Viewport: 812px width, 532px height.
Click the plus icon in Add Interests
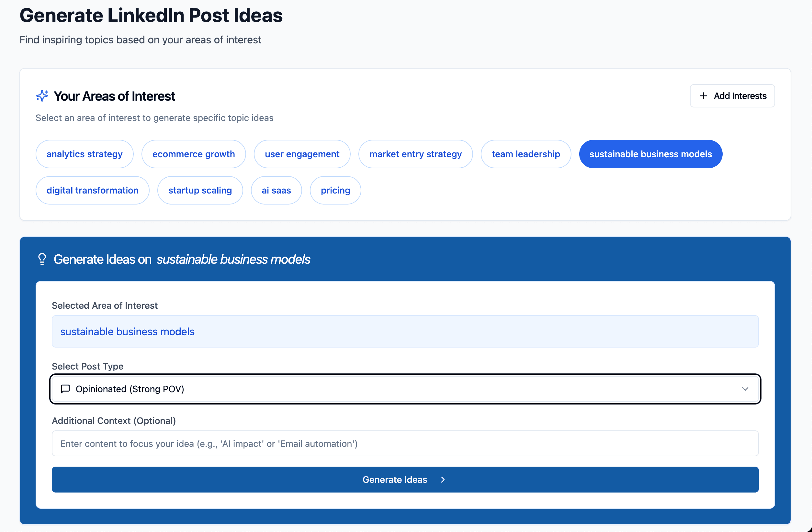click(703, 96)
